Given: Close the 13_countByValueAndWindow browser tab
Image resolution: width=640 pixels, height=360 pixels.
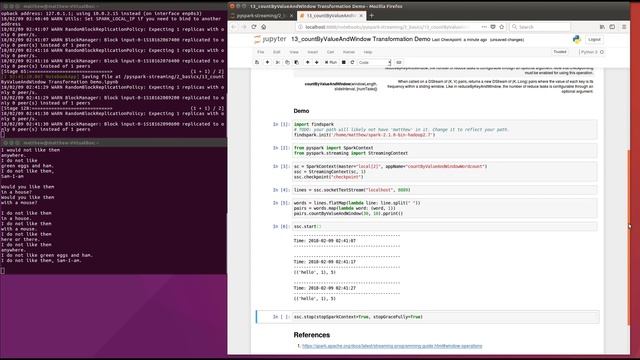Looking at the screenshot, I should 361,16.
